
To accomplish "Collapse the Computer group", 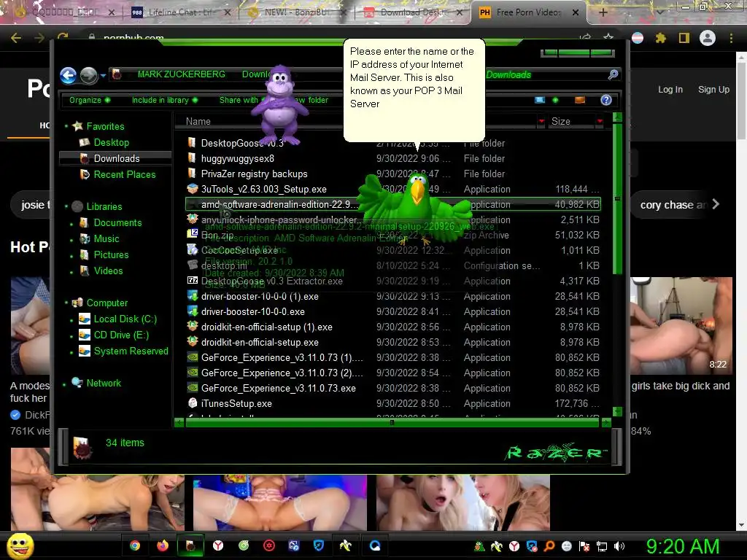I will tap(66, 303).
